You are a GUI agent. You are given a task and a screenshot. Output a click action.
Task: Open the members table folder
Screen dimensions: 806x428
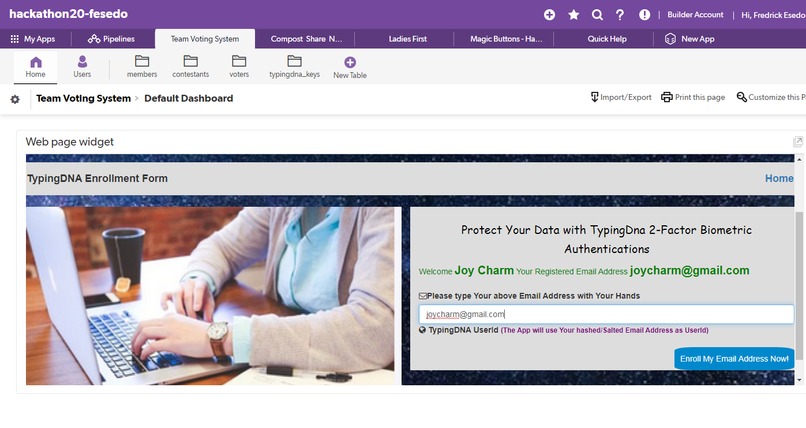(x=142, y=67)
